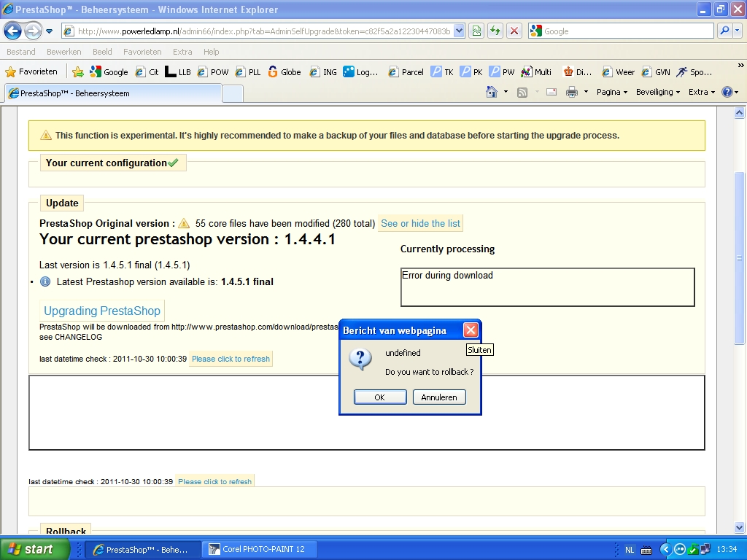Open the PW favorites bookmark

(x=502, y=72)
